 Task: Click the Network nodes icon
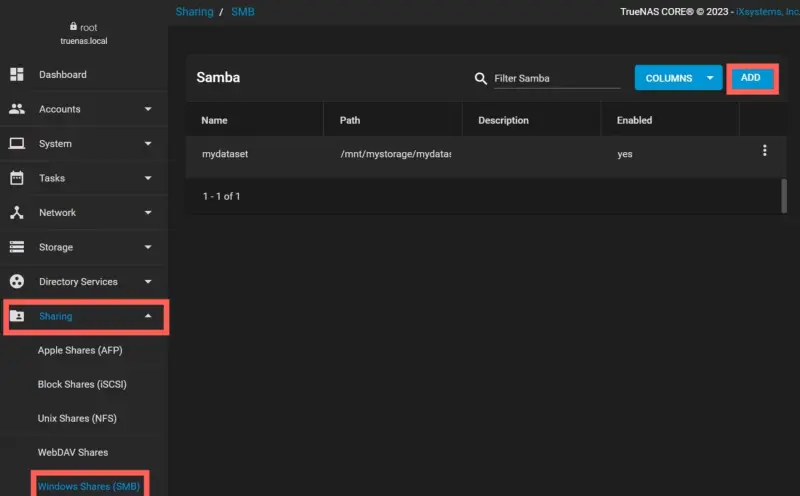(x=17, y=212)
